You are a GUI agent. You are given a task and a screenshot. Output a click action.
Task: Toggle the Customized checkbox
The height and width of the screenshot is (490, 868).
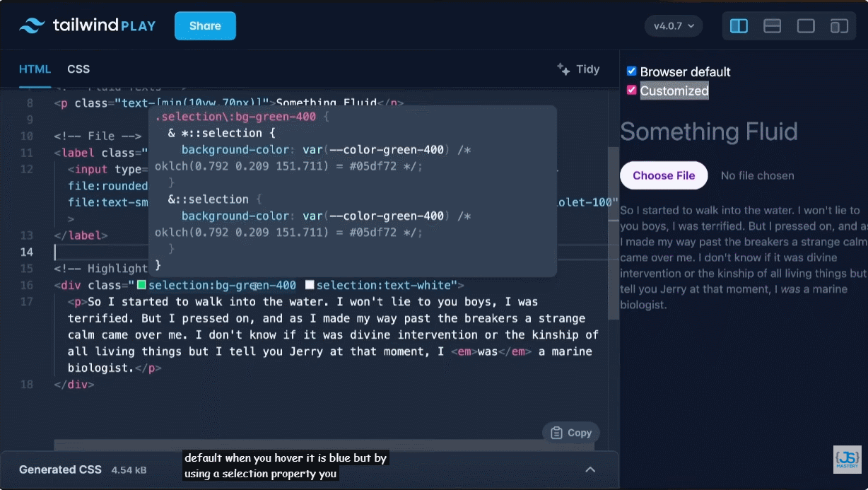click(x=632, y=91)
